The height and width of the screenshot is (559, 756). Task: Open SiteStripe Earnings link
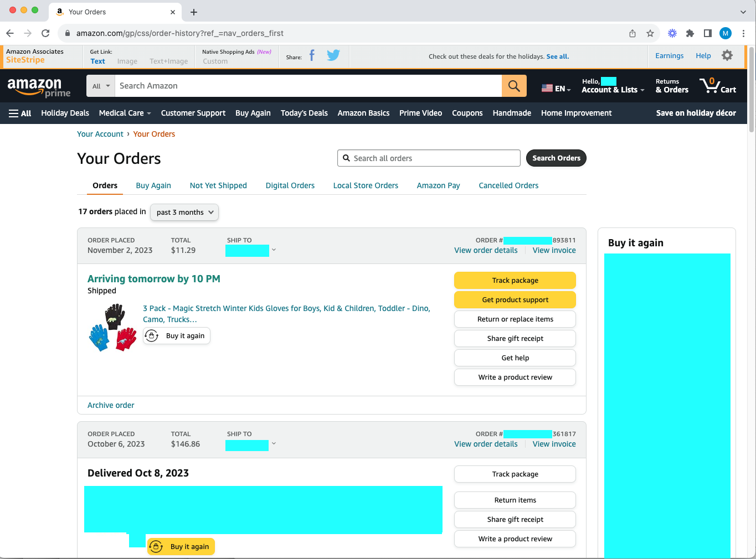tap(669, 56)
